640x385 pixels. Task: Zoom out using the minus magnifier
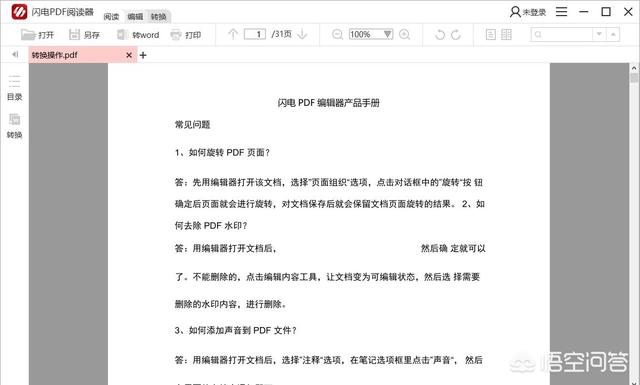point(338,34)
